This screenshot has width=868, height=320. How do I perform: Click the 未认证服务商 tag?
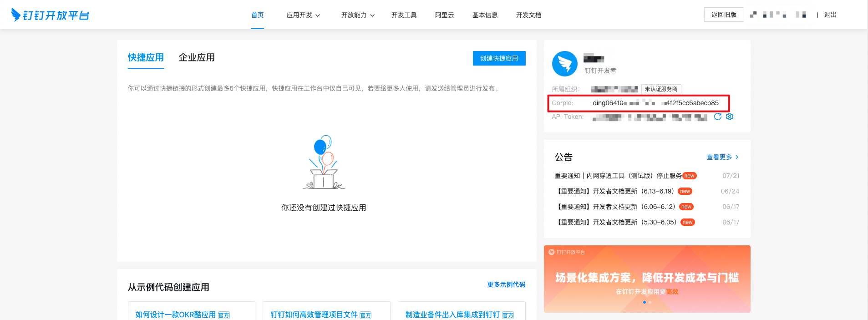coord(661,89)
